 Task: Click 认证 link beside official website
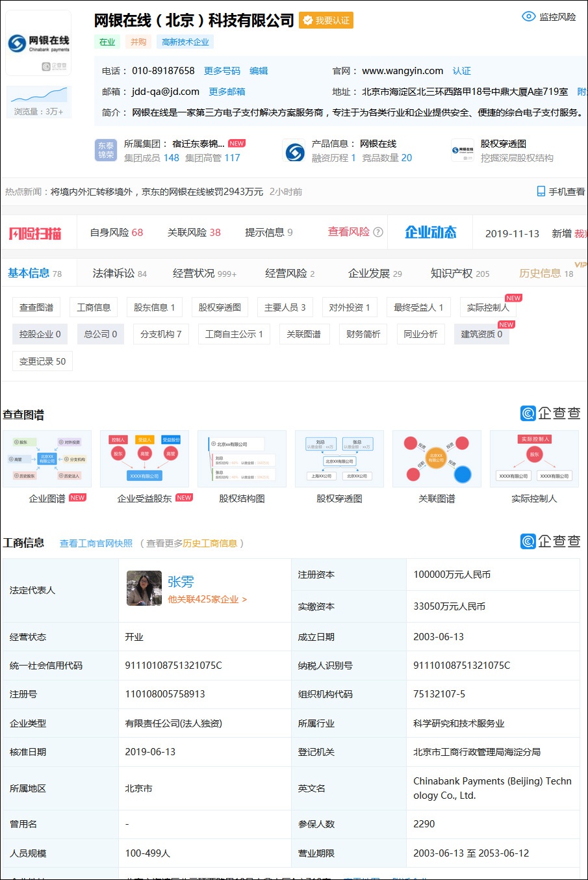tap(462, 71)
